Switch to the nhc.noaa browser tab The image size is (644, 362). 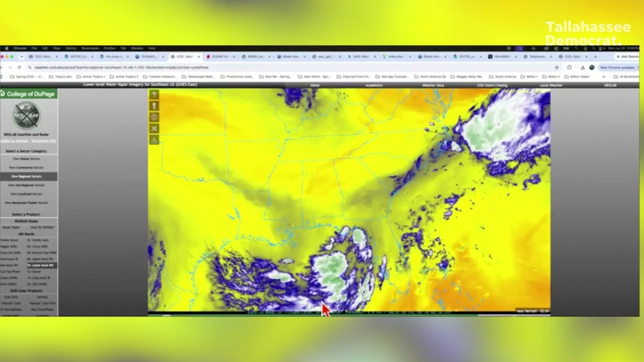click(114, 57)
